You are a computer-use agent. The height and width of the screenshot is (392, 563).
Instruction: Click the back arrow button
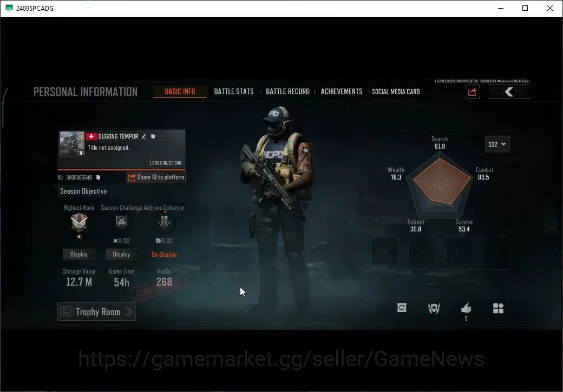[509, 92]
